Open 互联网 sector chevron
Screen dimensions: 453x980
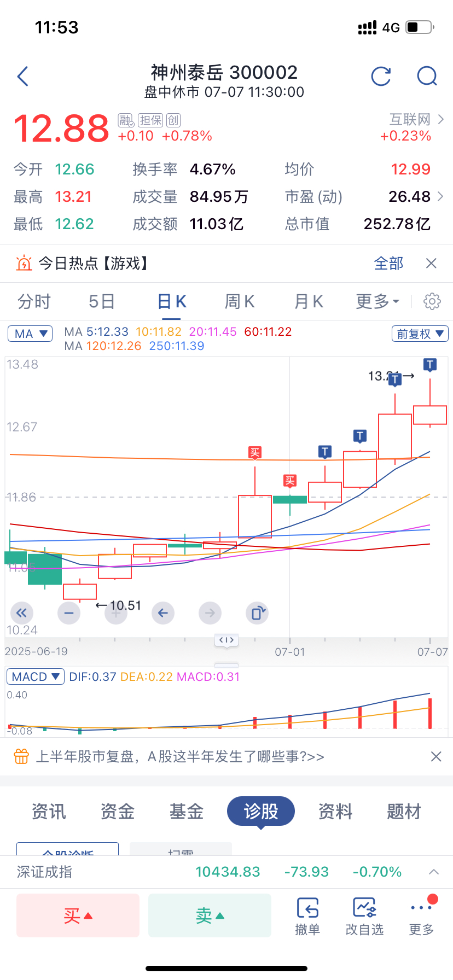coord(441,119)
